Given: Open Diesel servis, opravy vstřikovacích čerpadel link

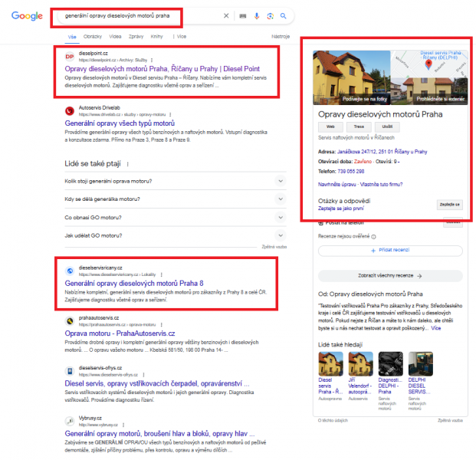Looking at the screenshot, I should click(x=157, y=383).
